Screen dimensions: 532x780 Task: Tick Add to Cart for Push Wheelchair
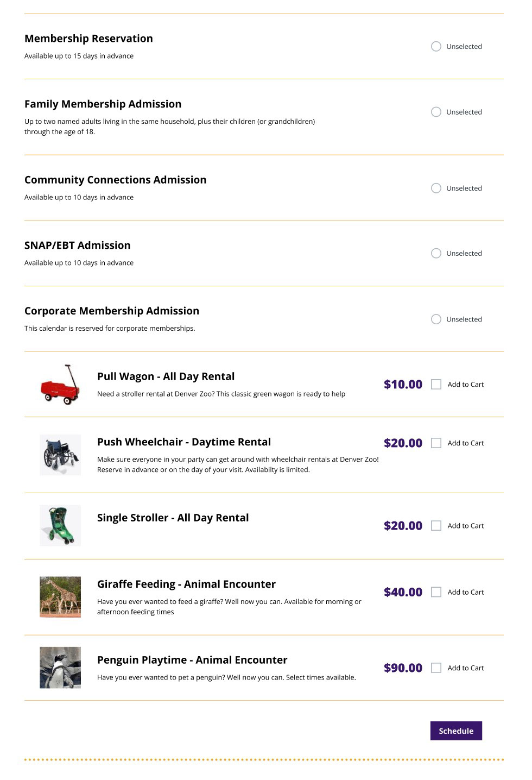[436, 443]
